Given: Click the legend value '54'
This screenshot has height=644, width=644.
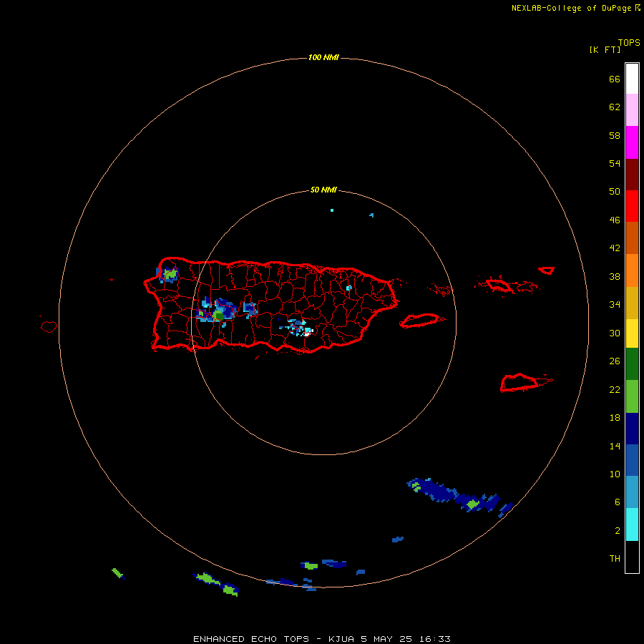Looking at the screenshot, I should coord(615,163).
